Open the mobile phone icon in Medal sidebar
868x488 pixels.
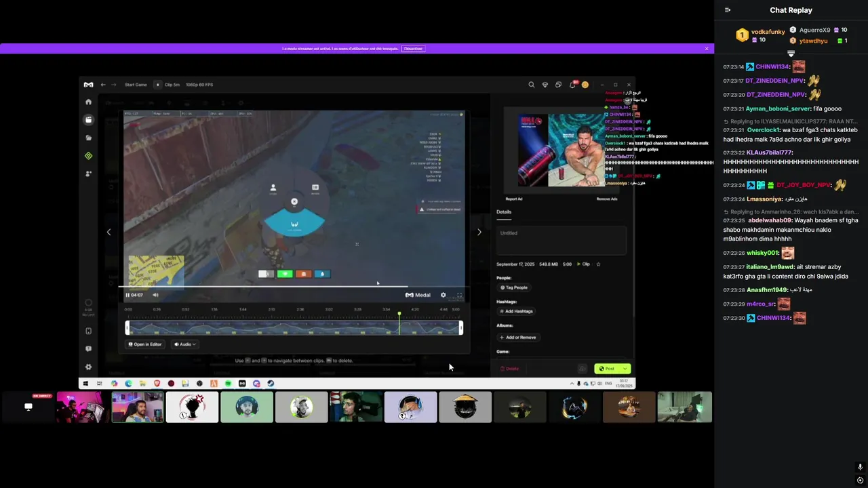pyautogui.click(x=88, y=331)
